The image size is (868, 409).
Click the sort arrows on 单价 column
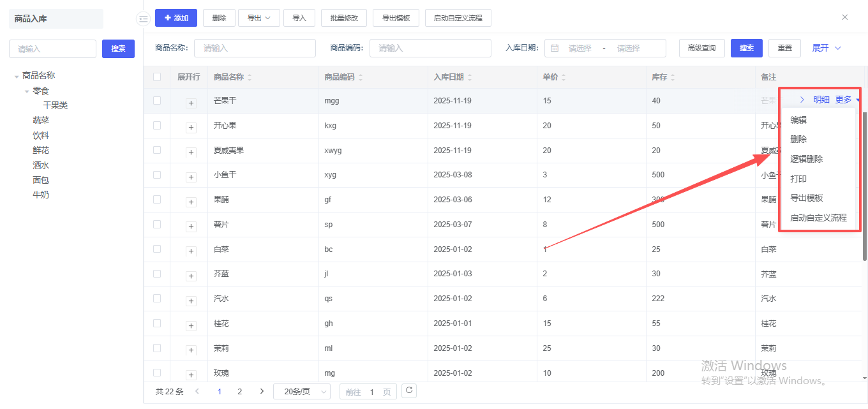(x=563, y=77)
